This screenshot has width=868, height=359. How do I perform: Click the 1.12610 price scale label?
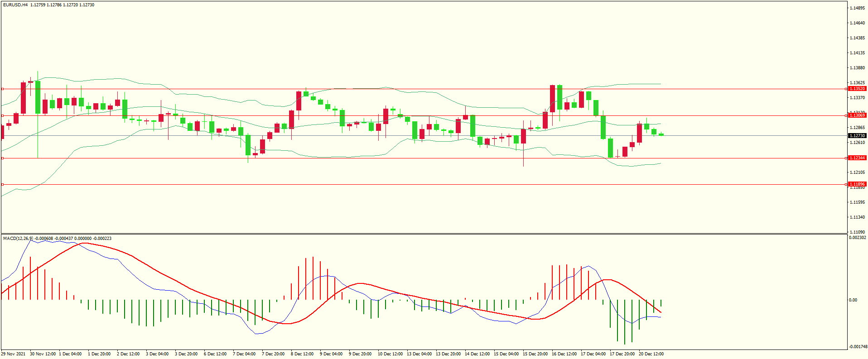tap(858, 143)
